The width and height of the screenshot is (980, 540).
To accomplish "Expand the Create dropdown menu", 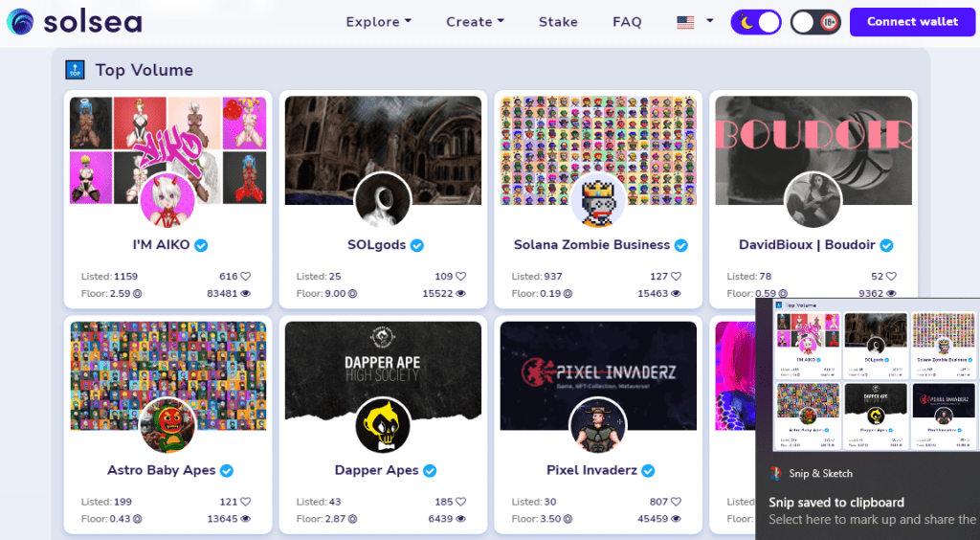I will coord(475,21).
